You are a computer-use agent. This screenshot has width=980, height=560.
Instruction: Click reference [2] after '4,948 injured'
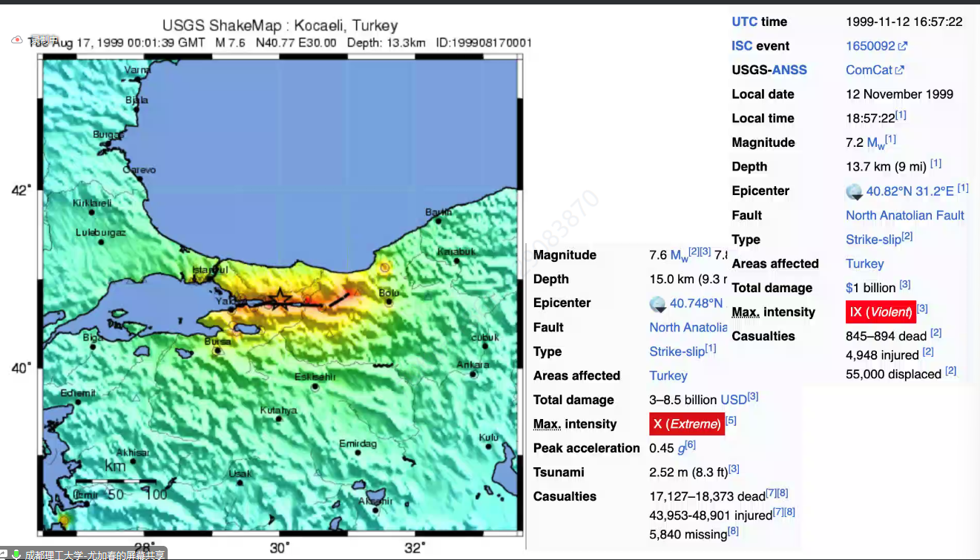pos(928,352)
